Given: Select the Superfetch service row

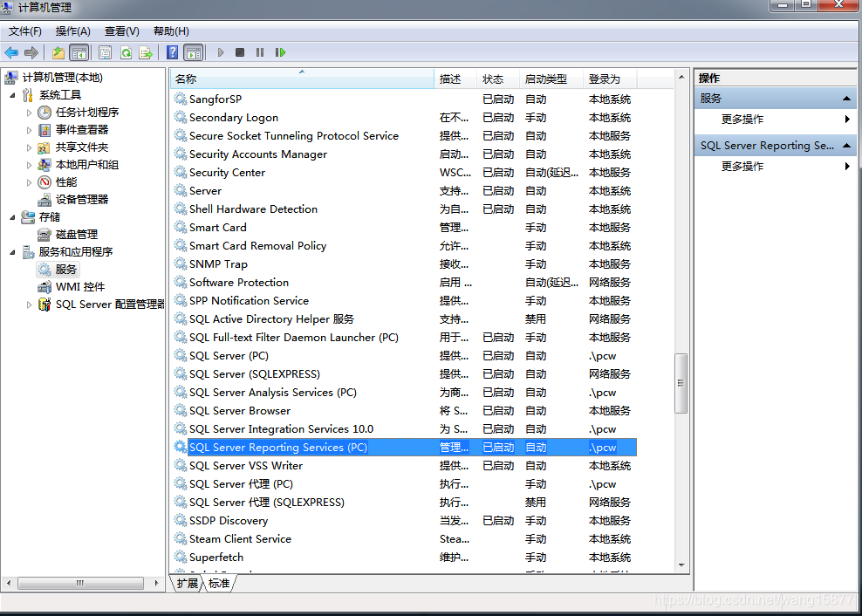Looking at the screenshot, I should tap(405, 558).
